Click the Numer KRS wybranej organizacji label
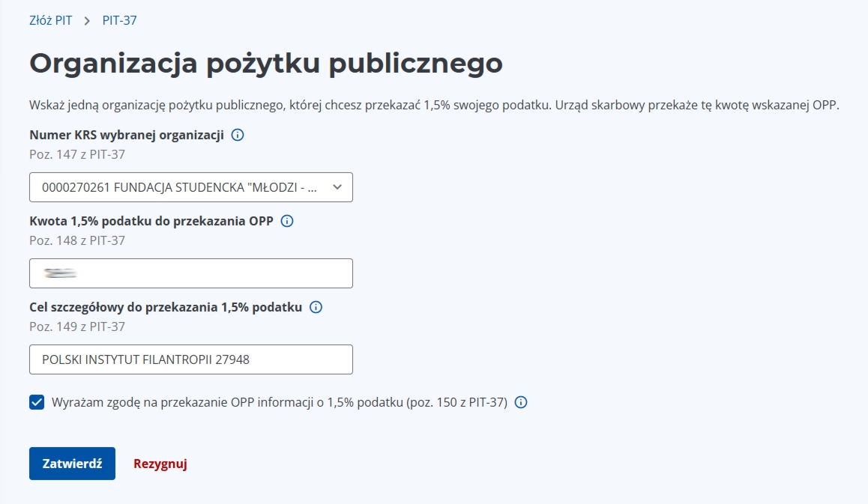Viewport: 868px width, 504px height. pyautogui.click(x=127, y=136)
